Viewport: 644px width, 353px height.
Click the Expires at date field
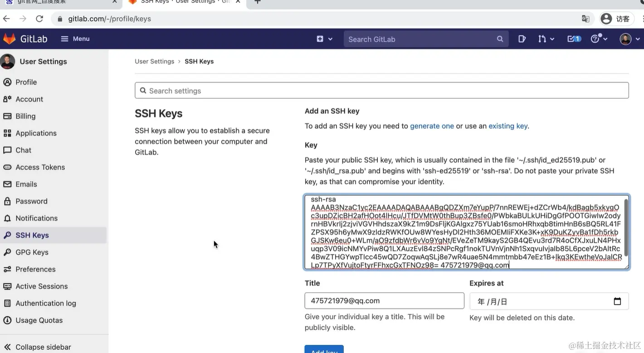point(549,301)
